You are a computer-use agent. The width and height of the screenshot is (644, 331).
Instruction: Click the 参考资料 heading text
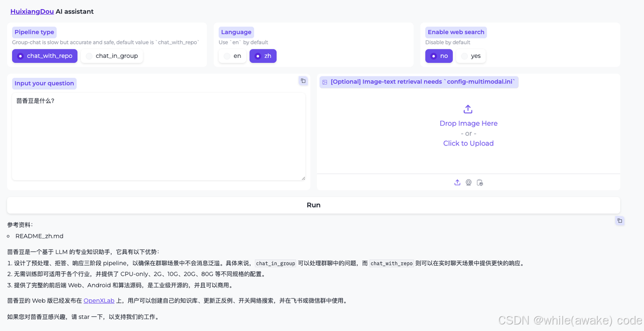click(x=20, y=225)
